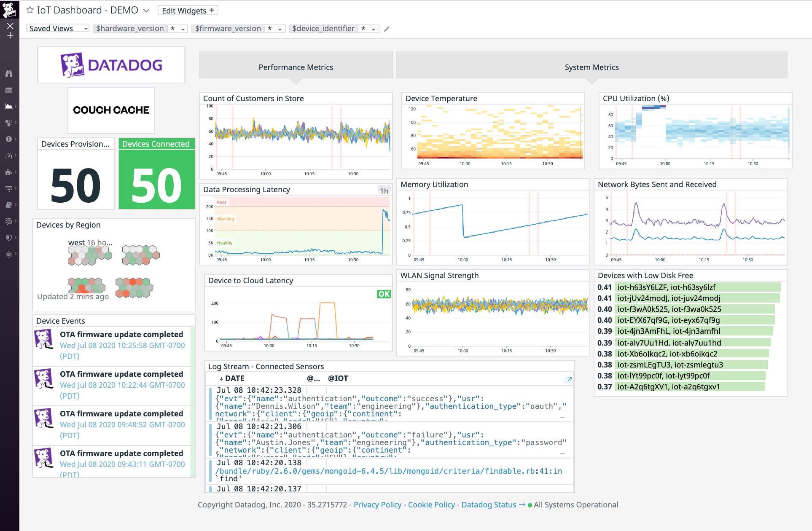Switch to the System Metrics section header
This screenshot has width=812, height=531.
(x=592, y=67)
